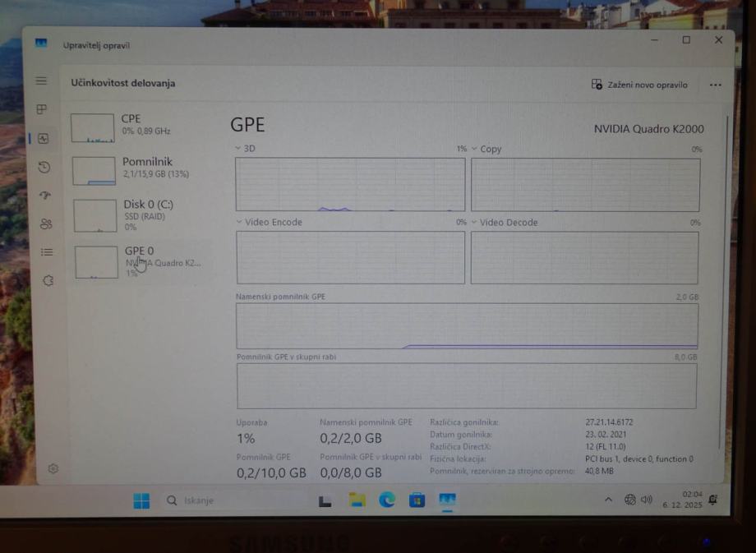This screenshot has height=553, width=756.
Task: Maximize the Task Manager window
Action: click(x=686, y=40)
